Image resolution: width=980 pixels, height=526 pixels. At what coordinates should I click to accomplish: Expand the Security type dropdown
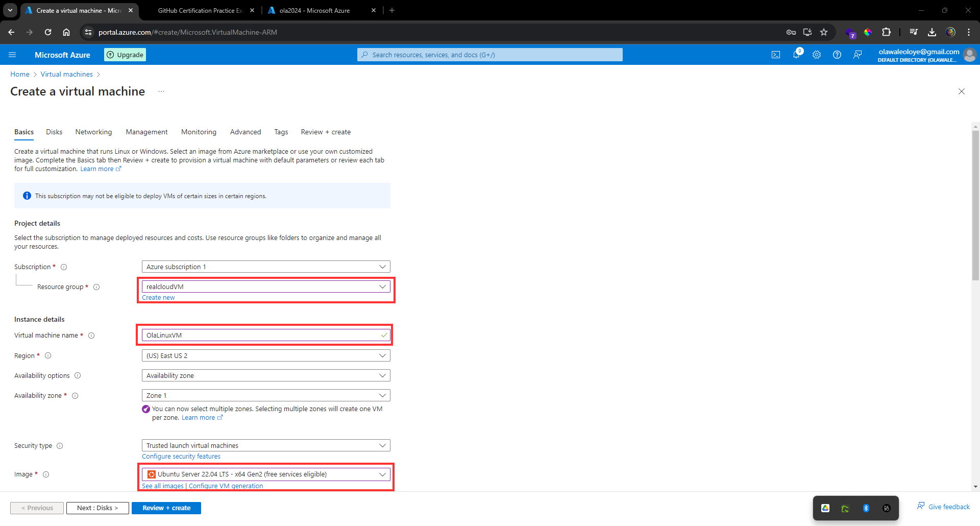tap(266, 445)
